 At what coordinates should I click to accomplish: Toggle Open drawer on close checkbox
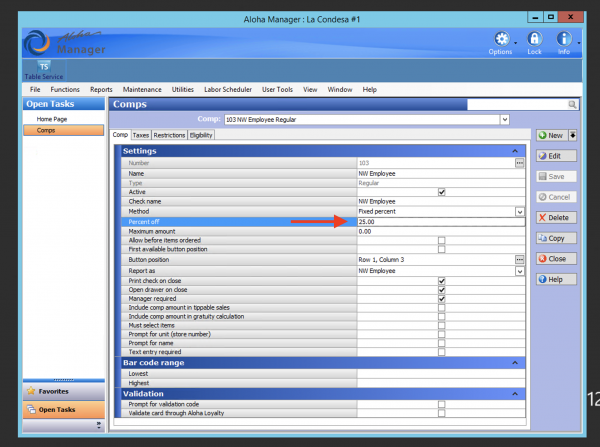click(x=442, y=290)
